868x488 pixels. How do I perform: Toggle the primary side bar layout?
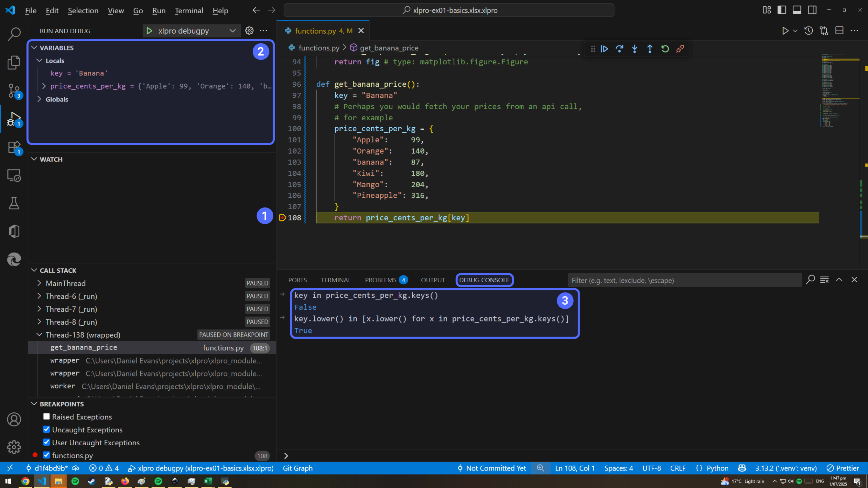tap(782, 10)
